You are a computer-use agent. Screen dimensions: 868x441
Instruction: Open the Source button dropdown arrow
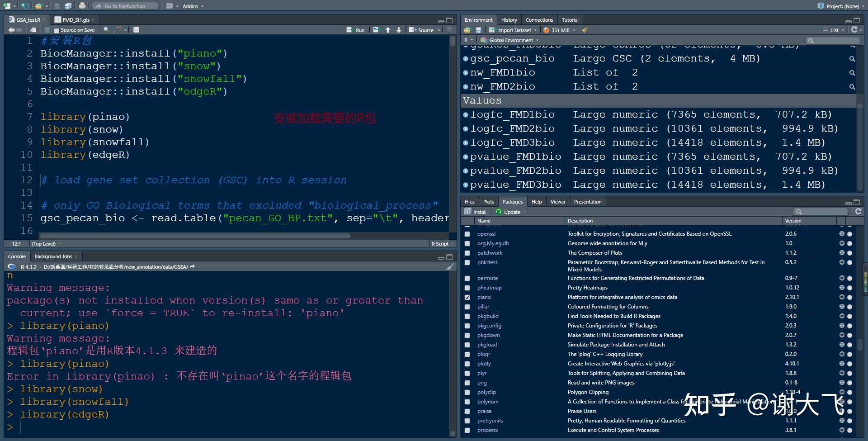(439, 30)
